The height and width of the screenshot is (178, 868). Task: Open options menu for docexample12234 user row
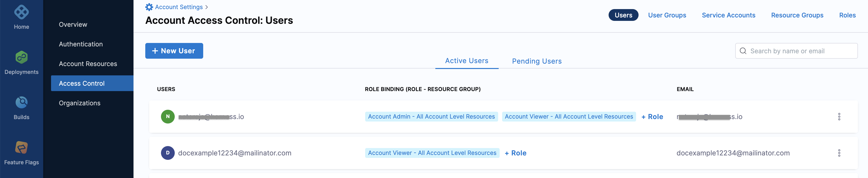click(x=839, y=153)
